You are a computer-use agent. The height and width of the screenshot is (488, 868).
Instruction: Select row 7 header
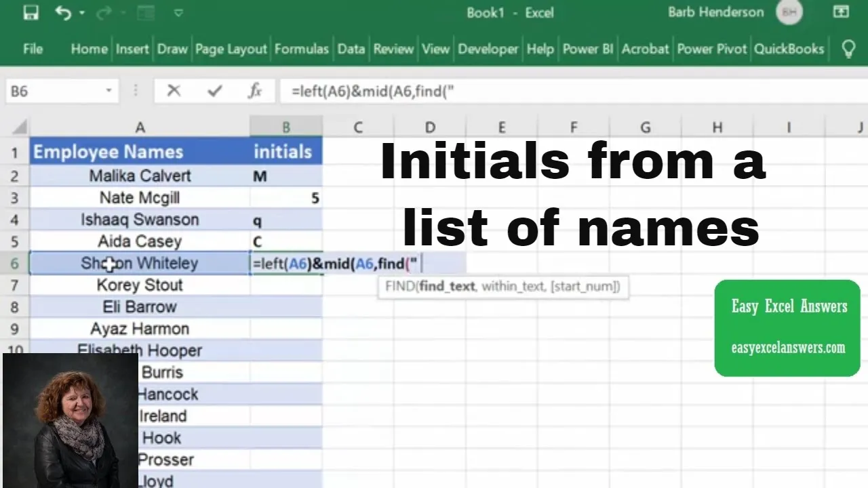pyautogui.click(x=14, y=285)
